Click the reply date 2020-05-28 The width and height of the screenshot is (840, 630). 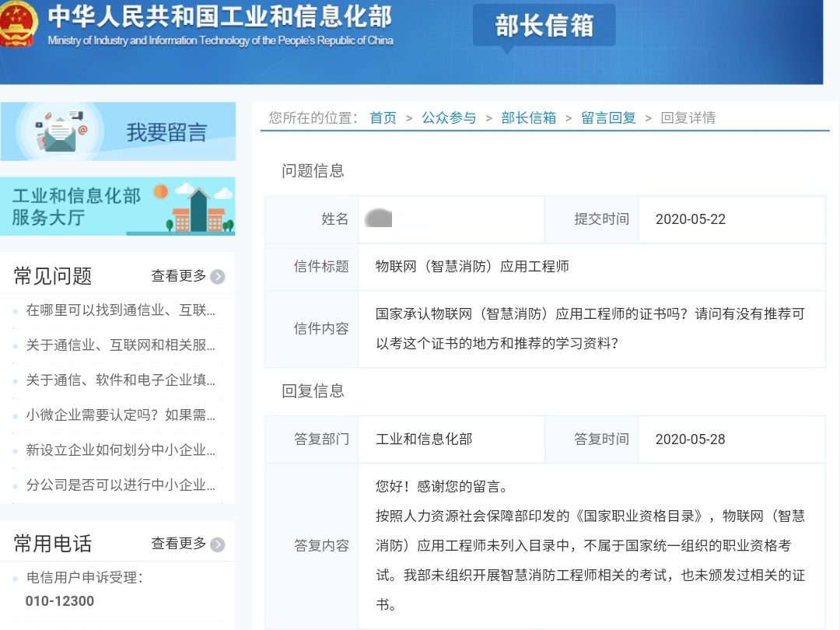(690, 439)
